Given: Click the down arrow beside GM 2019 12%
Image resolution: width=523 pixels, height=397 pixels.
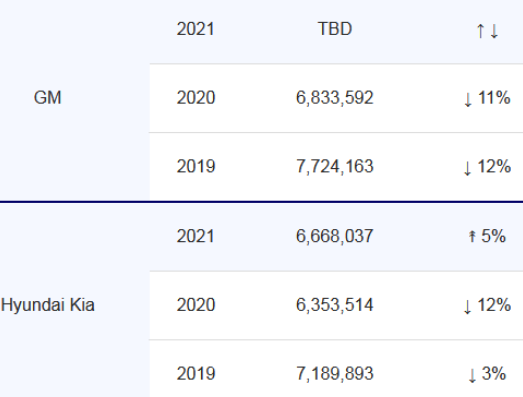Looking at the screenshot, I should click(468, 168).
